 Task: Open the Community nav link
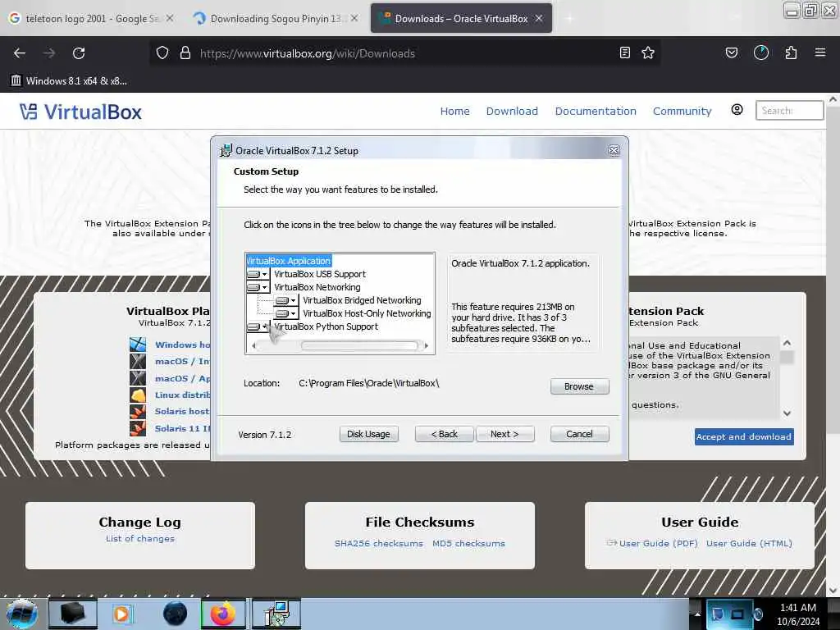[682, 111]
